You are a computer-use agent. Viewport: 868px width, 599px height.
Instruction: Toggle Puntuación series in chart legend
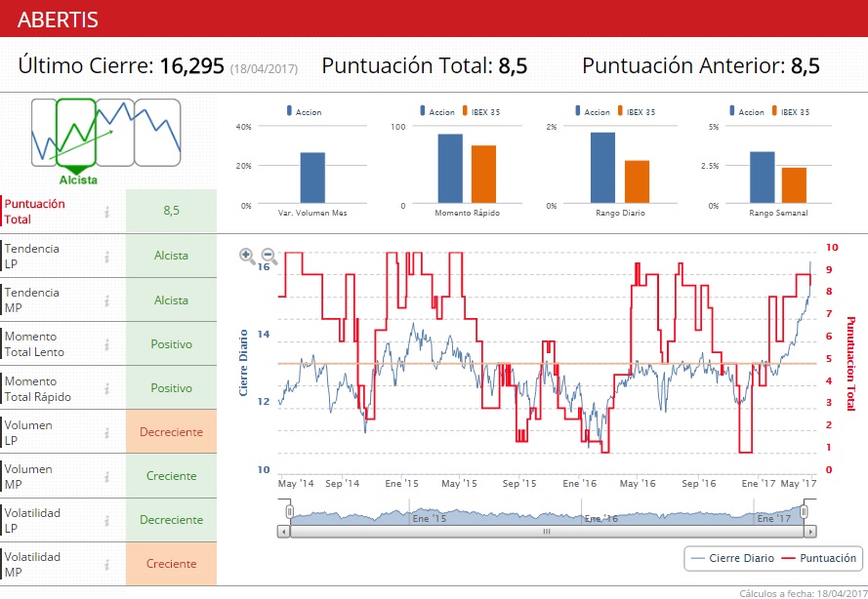pos(819,558)
